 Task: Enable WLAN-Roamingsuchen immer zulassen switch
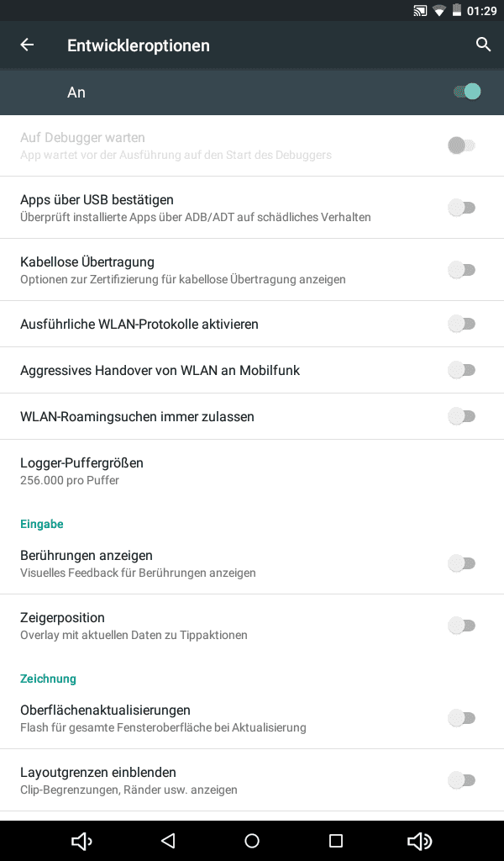(x=462, y=416)
